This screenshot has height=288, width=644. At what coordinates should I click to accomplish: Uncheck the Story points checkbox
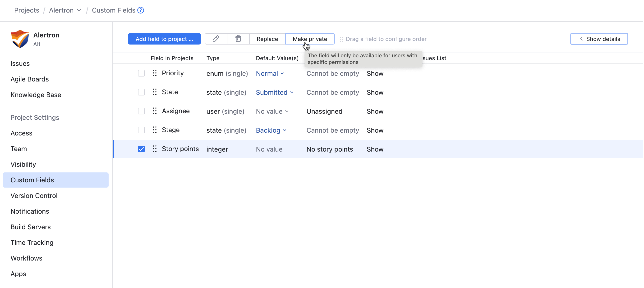[141, 149]
